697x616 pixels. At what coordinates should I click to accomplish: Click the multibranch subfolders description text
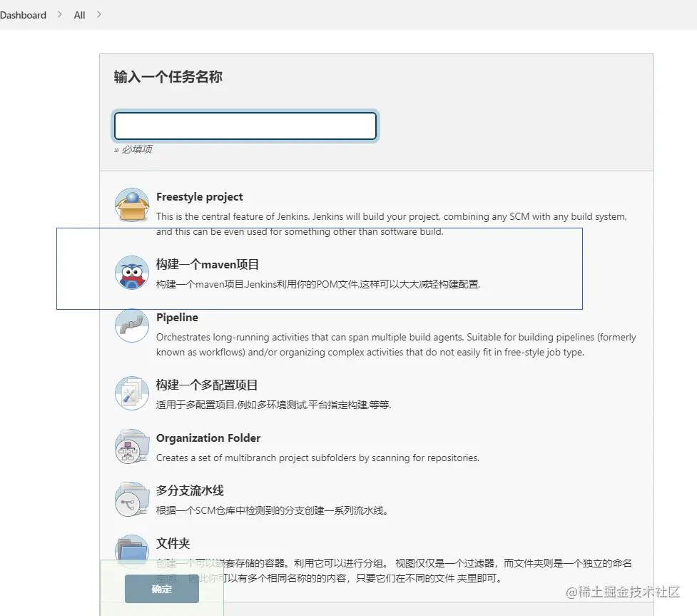pyautogui.click(x=317, y=458)
